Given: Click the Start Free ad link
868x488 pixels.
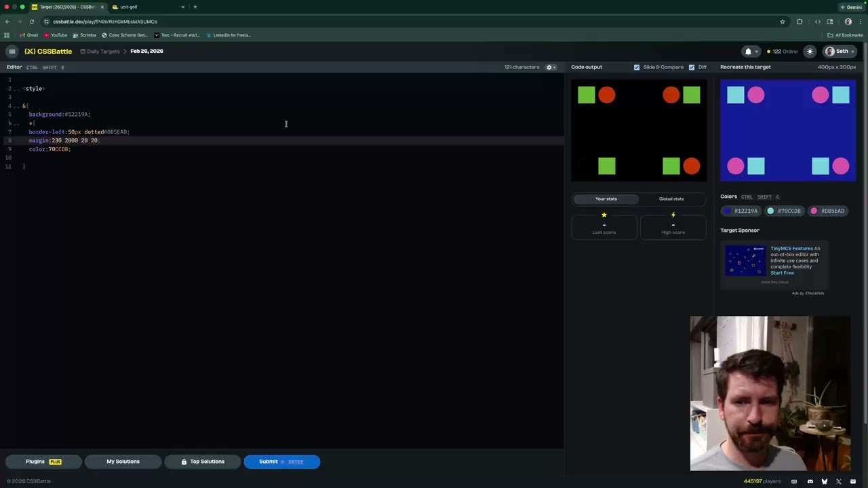Looking at the screenshot, I should tap(782, 273).
